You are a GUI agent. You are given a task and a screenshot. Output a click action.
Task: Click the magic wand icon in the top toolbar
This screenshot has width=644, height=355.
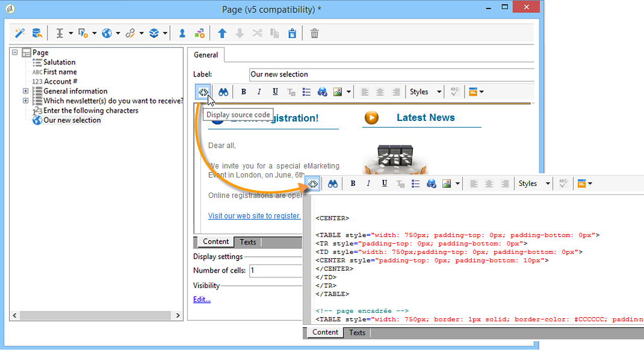20,34
